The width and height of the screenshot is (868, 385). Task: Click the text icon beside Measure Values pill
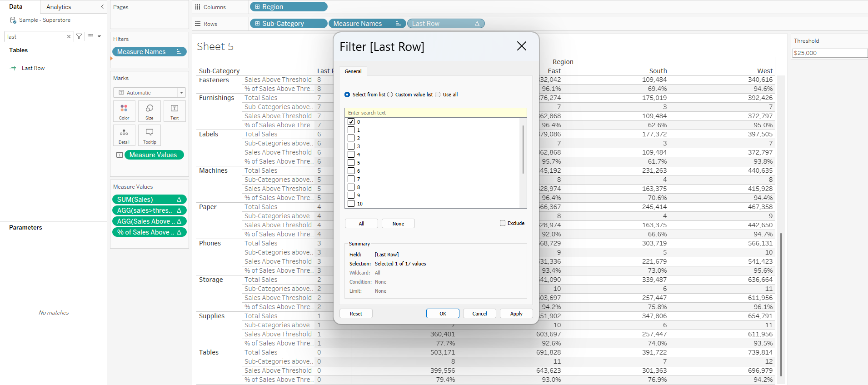coord(120,155)
